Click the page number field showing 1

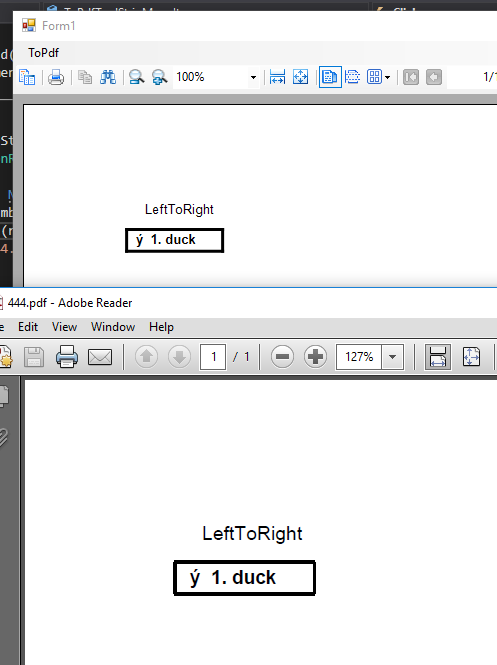(213, 357)
